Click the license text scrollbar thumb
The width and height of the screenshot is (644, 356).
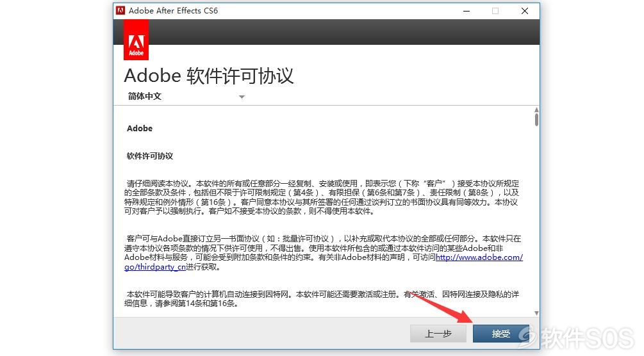click(x=536, y=120)
